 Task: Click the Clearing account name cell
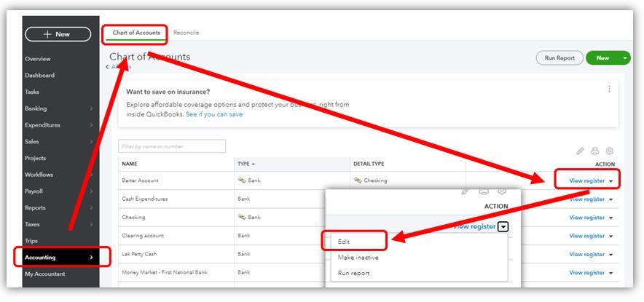[x=143, y=236]
